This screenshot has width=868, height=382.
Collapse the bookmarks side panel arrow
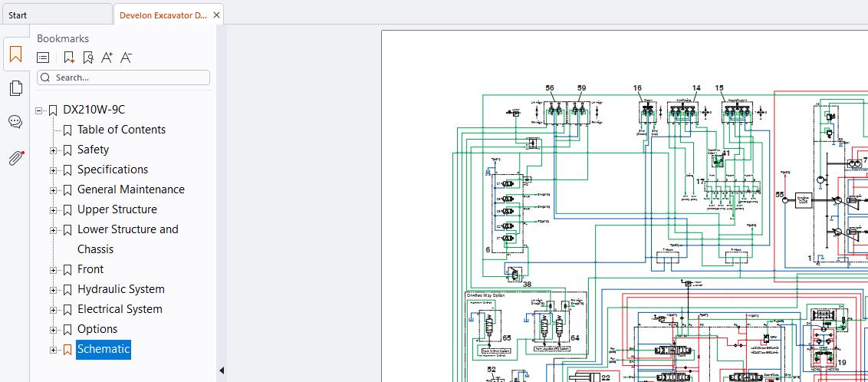(x=222, y=370)
